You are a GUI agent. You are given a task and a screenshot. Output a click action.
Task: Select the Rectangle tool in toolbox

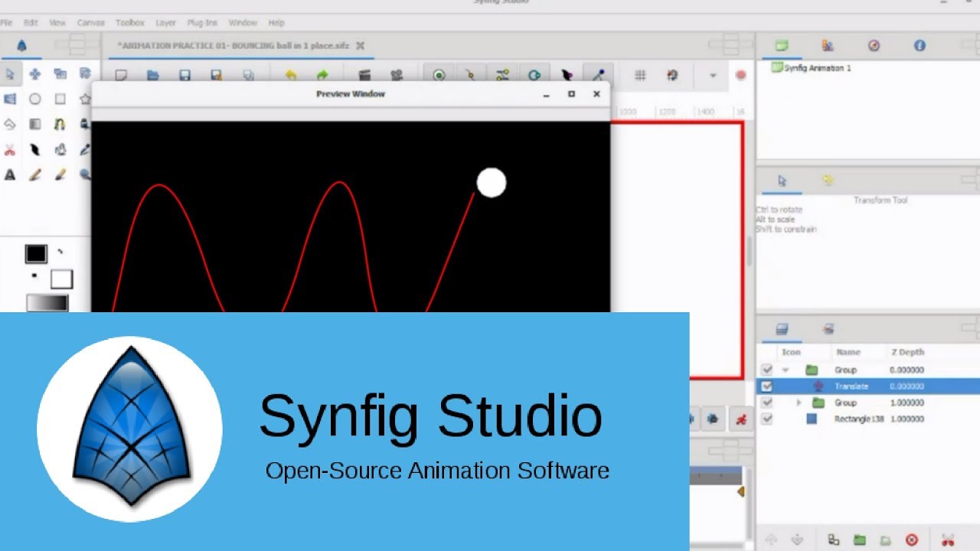[x=60, y=99]
